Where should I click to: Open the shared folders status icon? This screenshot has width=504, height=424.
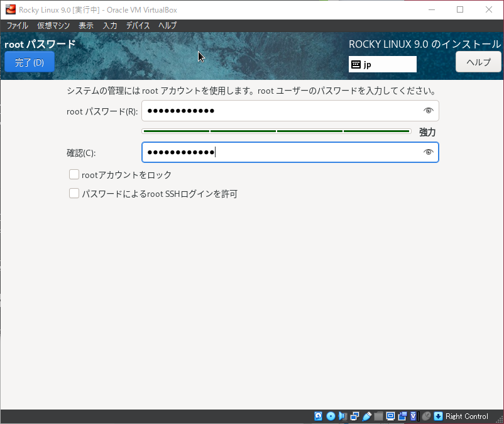point(378,416)
